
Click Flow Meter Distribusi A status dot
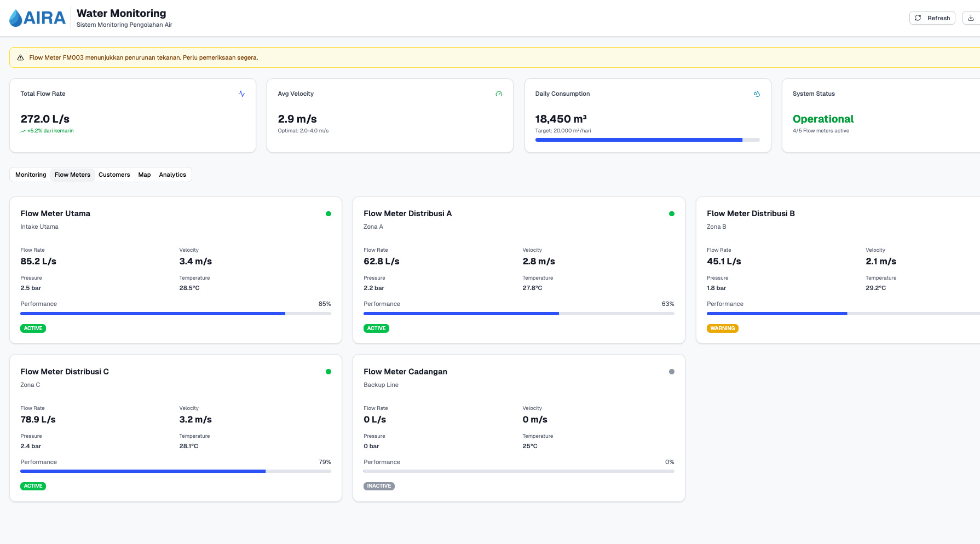pos(672,214)
